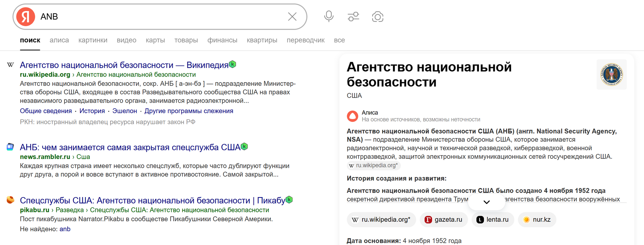Click green badge beside Rambler news result
The height and width of the screenshot is (245, 644).
(244, 146)
